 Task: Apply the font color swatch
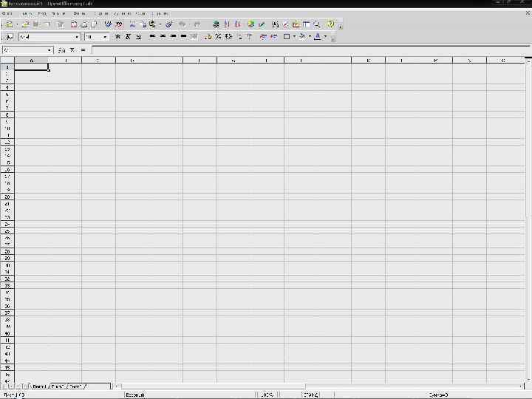[318, 37]
